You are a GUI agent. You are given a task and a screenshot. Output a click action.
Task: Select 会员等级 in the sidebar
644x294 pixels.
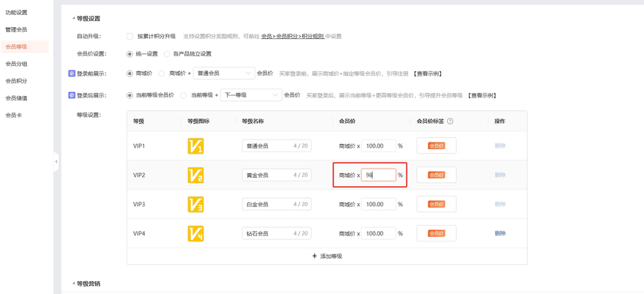coord(25,47)
